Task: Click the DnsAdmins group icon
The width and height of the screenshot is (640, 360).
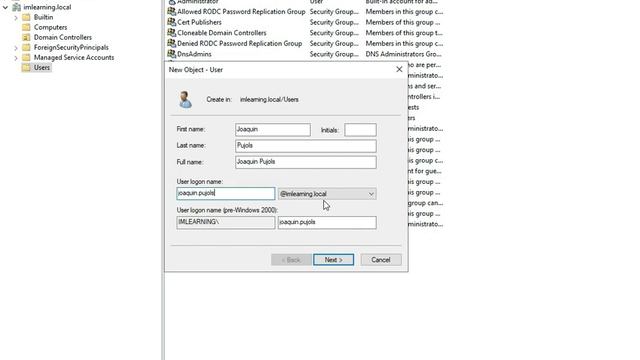Action: (x=172, y=54)
